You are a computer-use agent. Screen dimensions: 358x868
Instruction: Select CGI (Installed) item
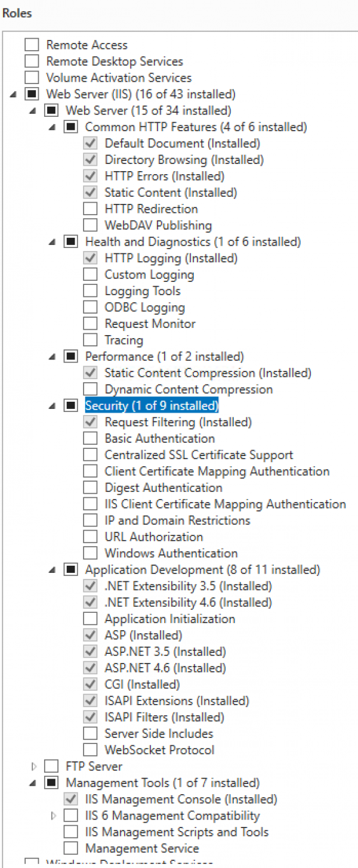(142, 684)
